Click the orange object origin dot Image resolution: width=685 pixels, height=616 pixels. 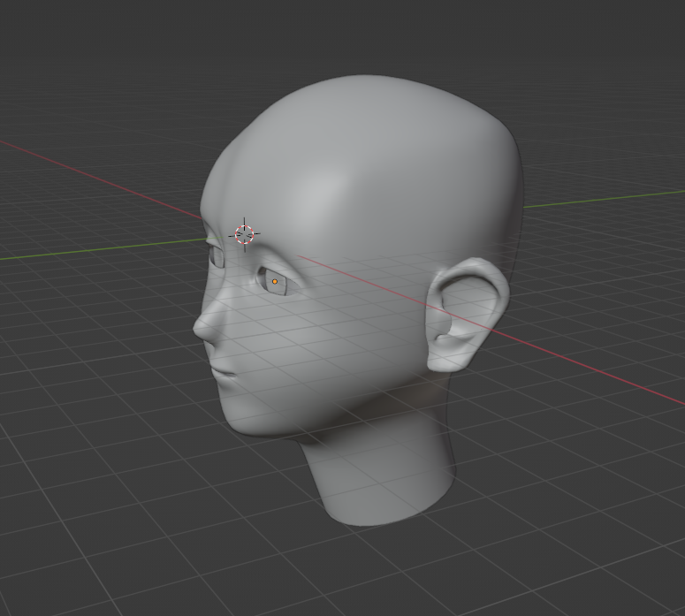point(275,282)
